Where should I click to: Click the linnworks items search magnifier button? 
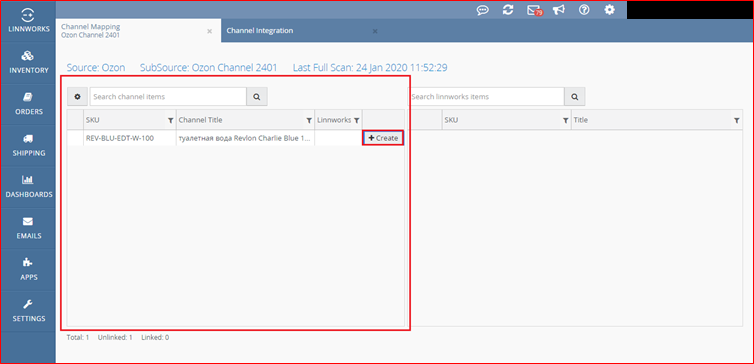click(x=575, y=97)
